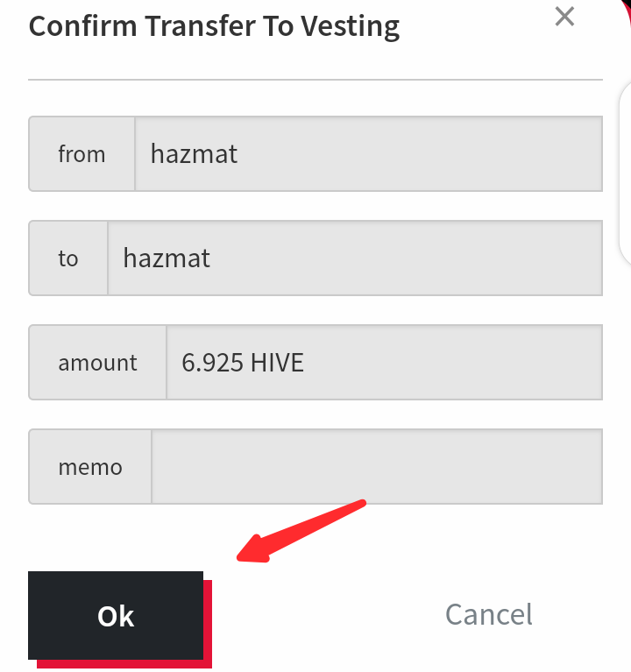Click the word 'Vesting' in the title
631x672 pixels.
pos(350,27)
